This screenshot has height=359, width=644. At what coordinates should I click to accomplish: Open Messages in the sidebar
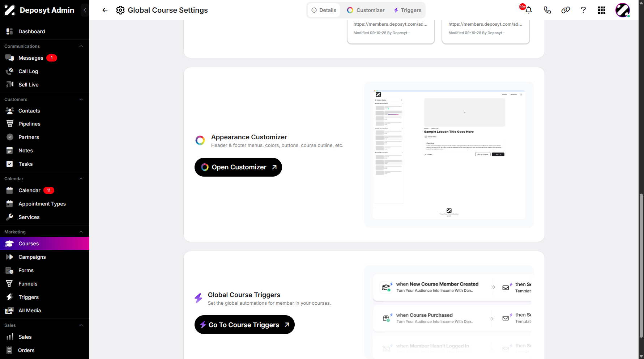coord(44,58)
